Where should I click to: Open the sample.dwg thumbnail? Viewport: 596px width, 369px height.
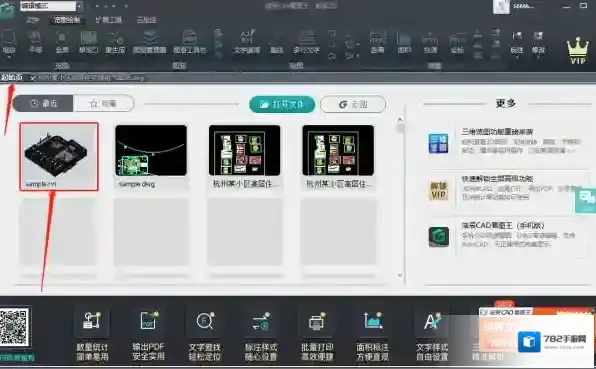(151, 150)
